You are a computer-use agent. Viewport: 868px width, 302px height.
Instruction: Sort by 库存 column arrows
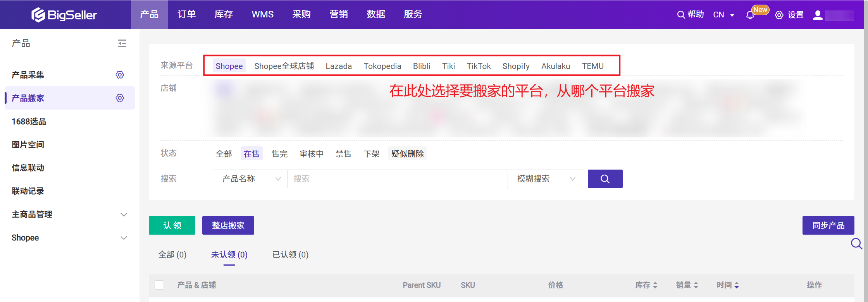point(655,285)
